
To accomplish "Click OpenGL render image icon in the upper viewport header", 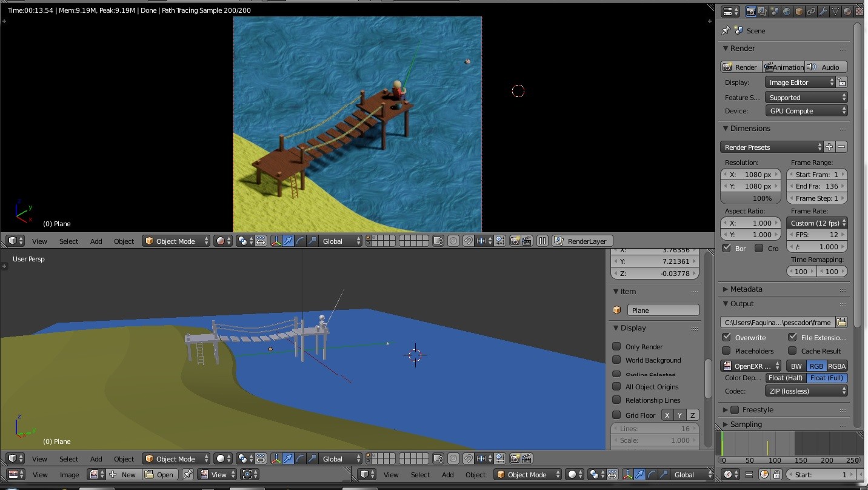I will tap(515, 241).
